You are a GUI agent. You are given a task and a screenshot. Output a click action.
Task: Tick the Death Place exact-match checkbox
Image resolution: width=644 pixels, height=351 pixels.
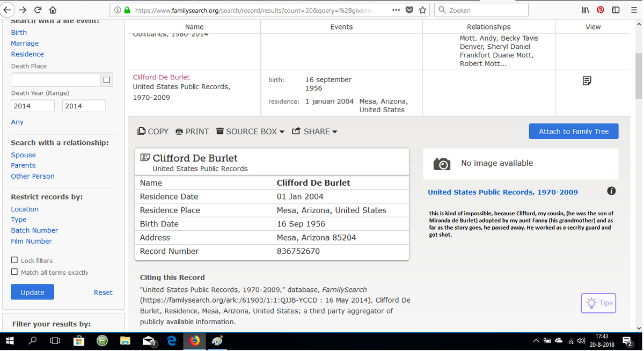(x=107, y=80)
